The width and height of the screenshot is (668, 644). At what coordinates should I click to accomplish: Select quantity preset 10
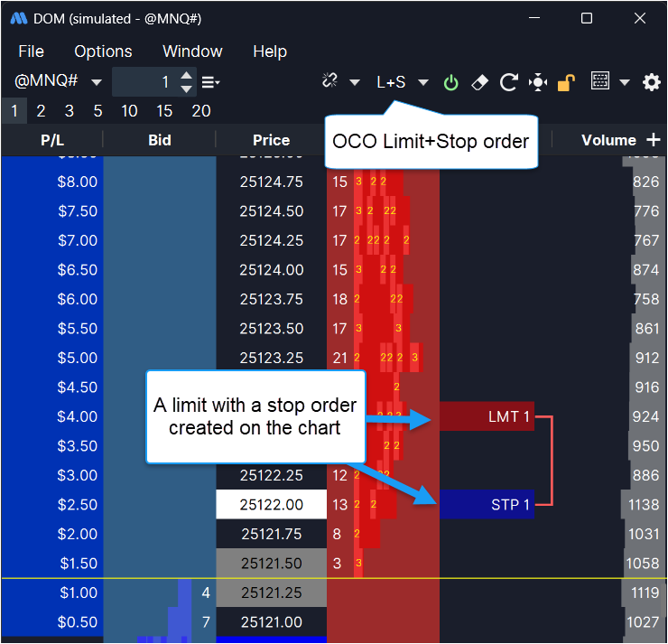point(129,111)
